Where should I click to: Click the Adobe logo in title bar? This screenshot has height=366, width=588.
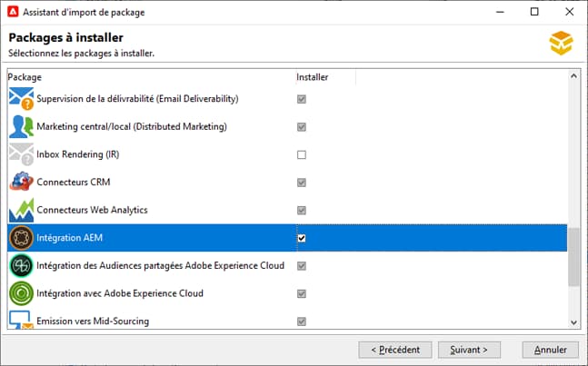click(13, 12)
